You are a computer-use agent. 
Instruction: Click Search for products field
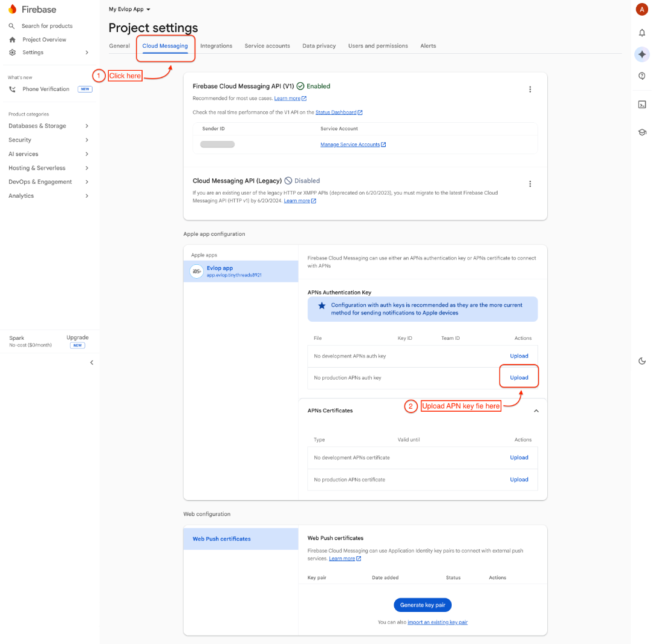pyautogui.click(x=47, y=26)
